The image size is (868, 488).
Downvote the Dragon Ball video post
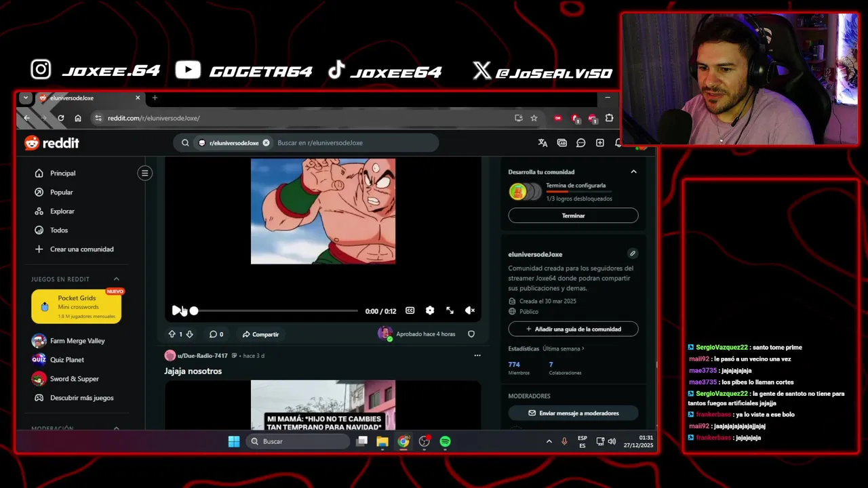[x=189, y=334]
